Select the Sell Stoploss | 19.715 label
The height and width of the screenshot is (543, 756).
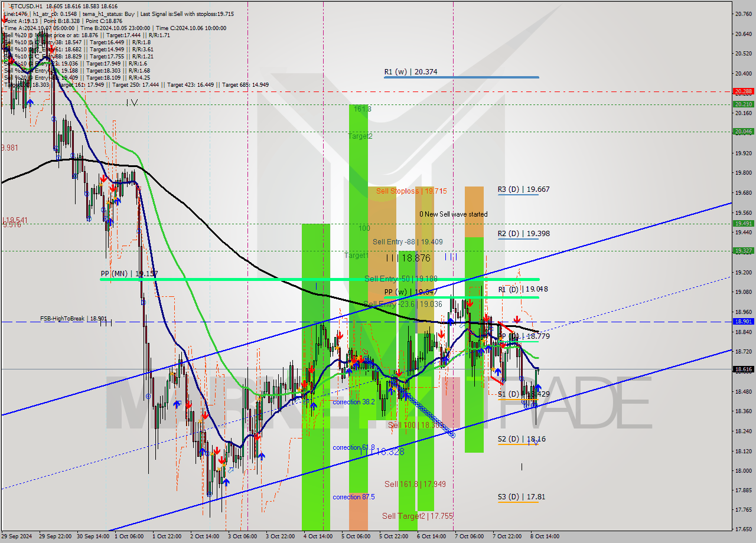(x=411, y=191)
